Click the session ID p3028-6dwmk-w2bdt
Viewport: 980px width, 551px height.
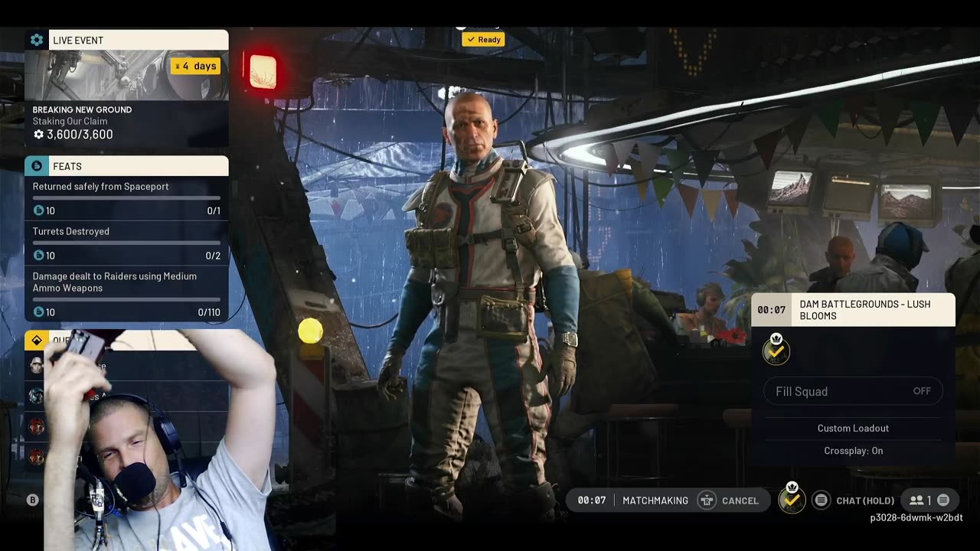tap(916, 518)
